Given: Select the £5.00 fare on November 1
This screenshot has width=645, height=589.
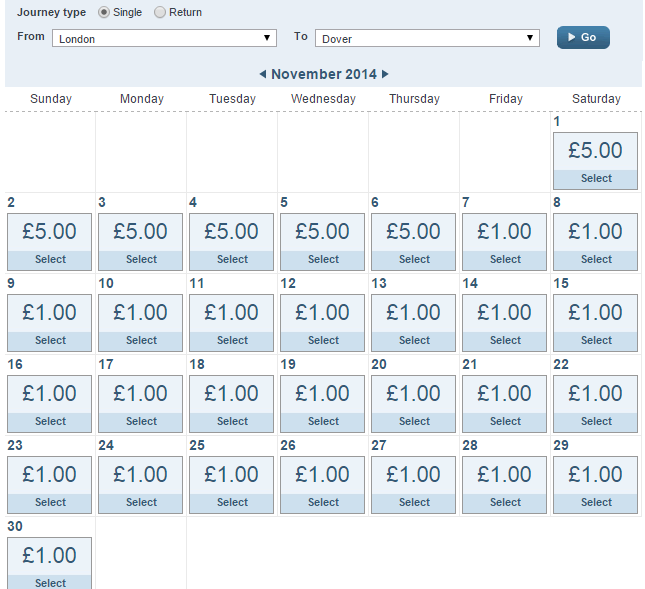Looking at the screenshot, I should [x=595, y=161].
